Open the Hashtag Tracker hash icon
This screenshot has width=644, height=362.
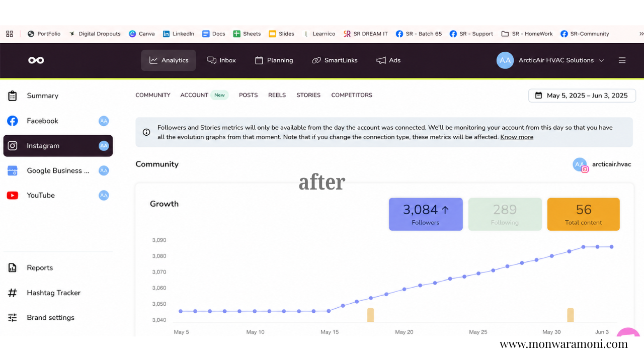point(13,293)
